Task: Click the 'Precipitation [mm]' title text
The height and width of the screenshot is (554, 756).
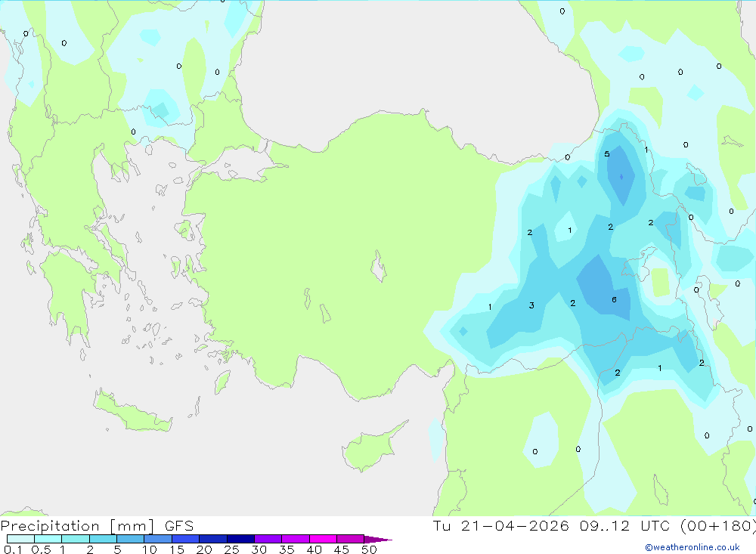Action: tap(77, 525)
